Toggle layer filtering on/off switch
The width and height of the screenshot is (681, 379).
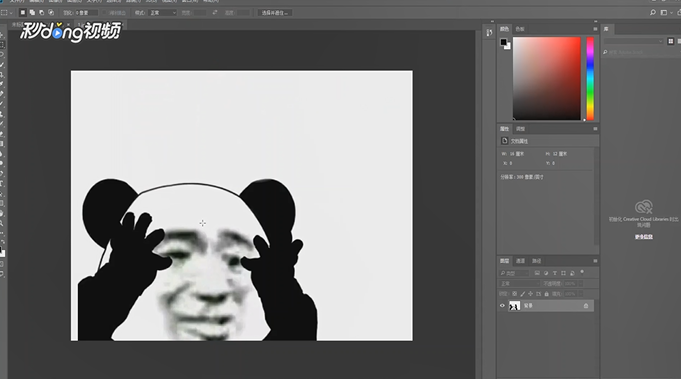(582, 273)
